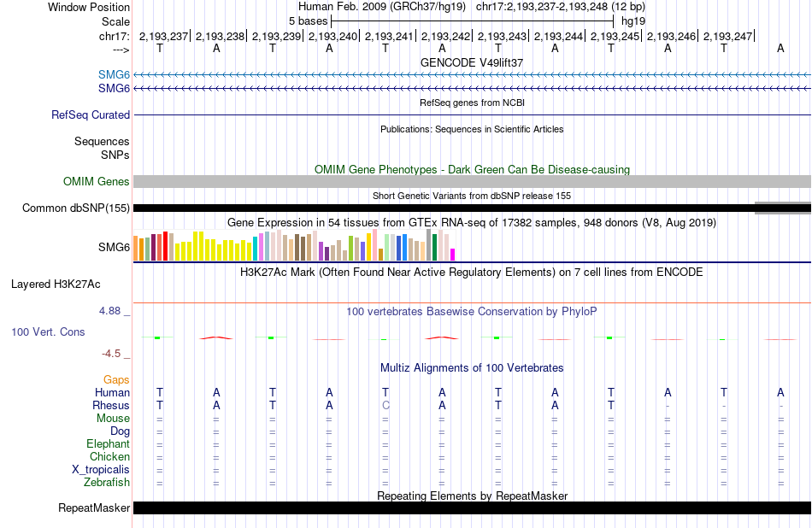Open the GENCODE V49lift37 track title

pos(472,62)
